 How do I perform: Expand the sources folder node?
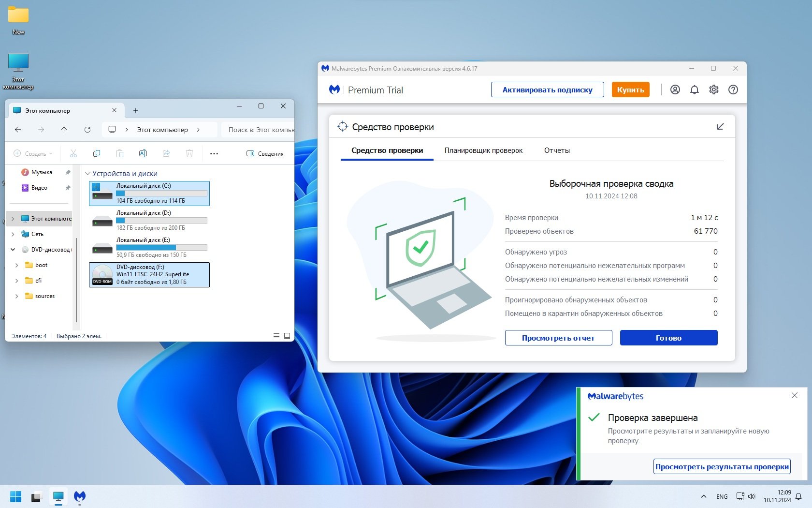tap(17, 296)
